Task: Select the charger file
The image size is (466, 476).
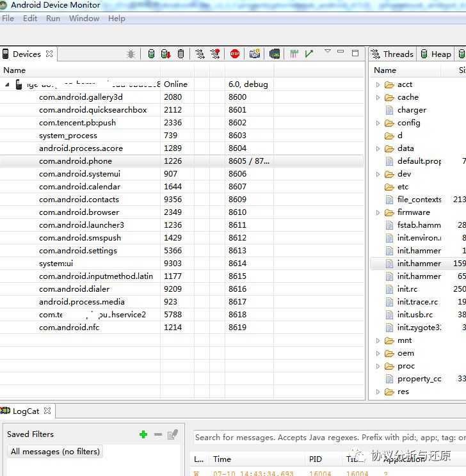Action: tap(412, 110)
